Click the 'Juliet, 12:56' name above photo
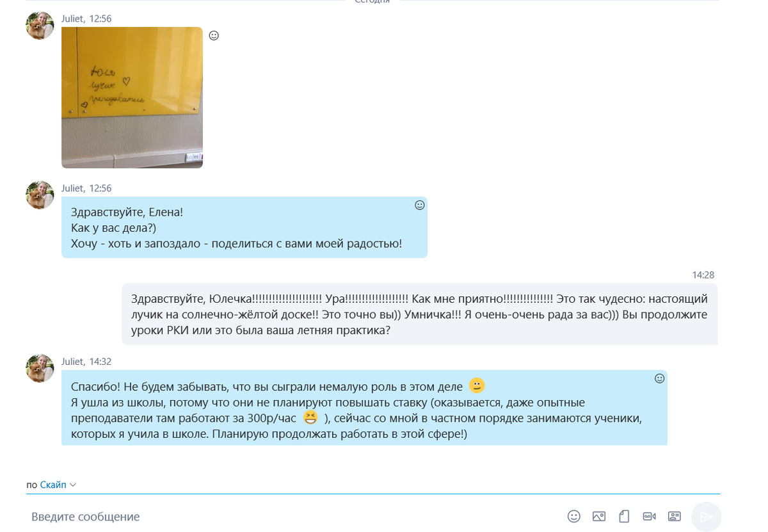This screenshot has height=532, width=768. (86, 19)
